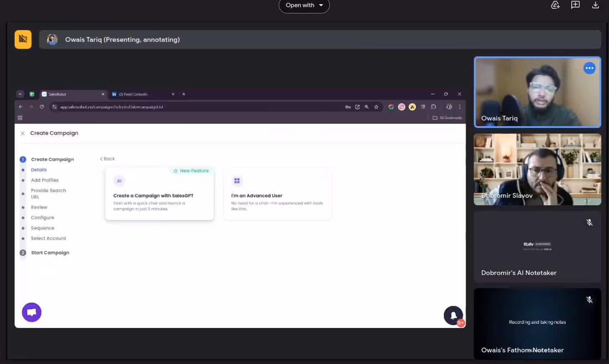This screenshot has width=609, height=364.
Task: Choose 'Create a Campaign with SalesGPT' card
Action: coord(159,193)
